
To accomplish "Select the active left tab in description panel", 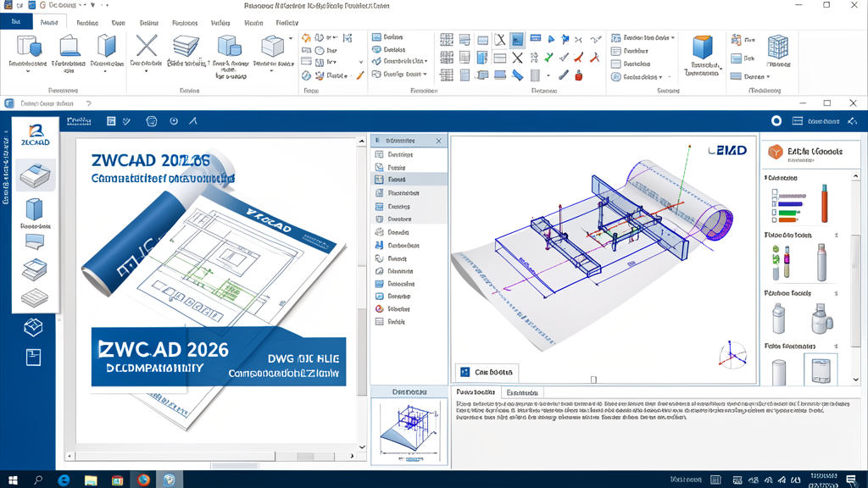I will tap(476, 392).
